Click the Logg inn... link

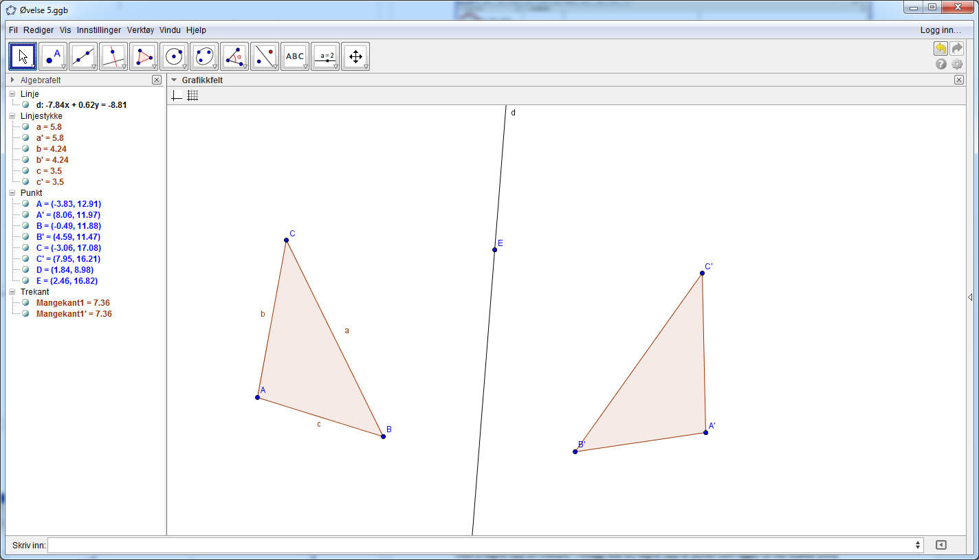[x=940, y=30]
